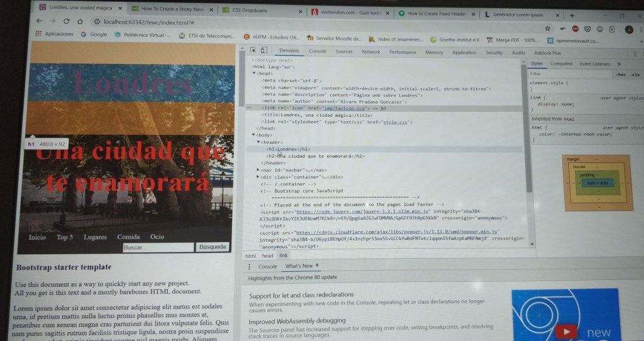Show more Styles pane tabs with chevron

(x=619, y=64)
